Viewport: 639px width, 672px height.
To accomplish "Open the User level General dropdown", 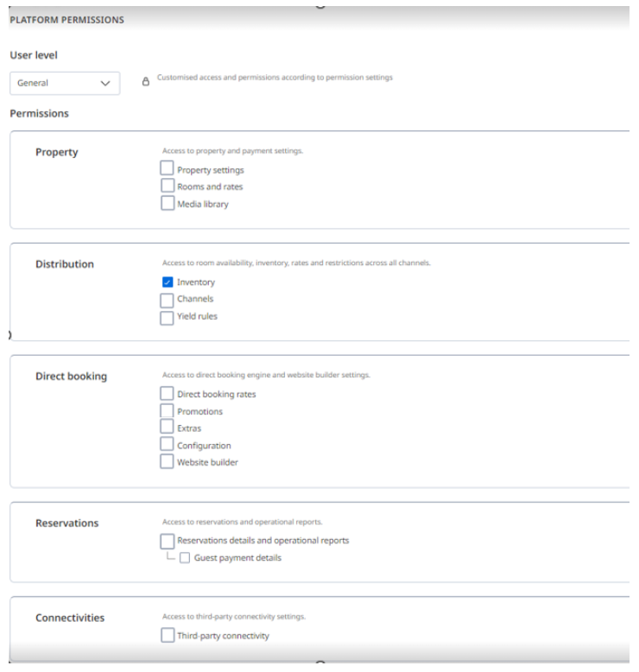I will [65, 83].
